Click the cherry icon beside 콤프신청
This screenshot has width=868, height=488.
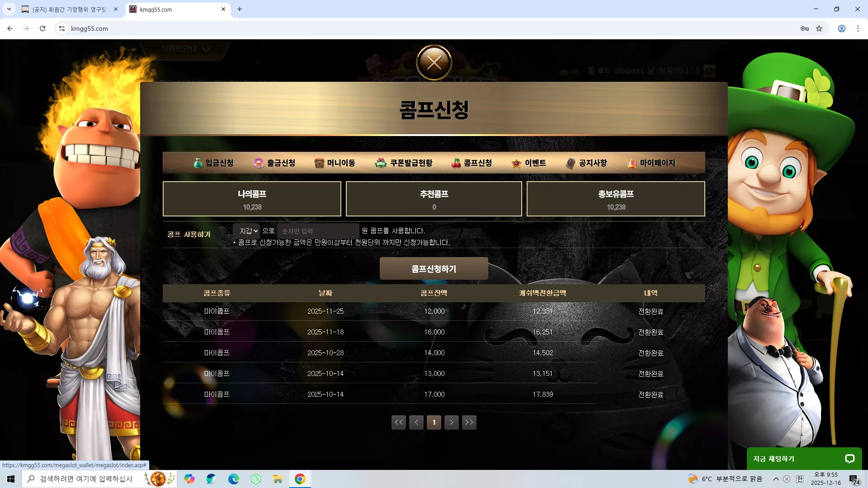[456, 163]
